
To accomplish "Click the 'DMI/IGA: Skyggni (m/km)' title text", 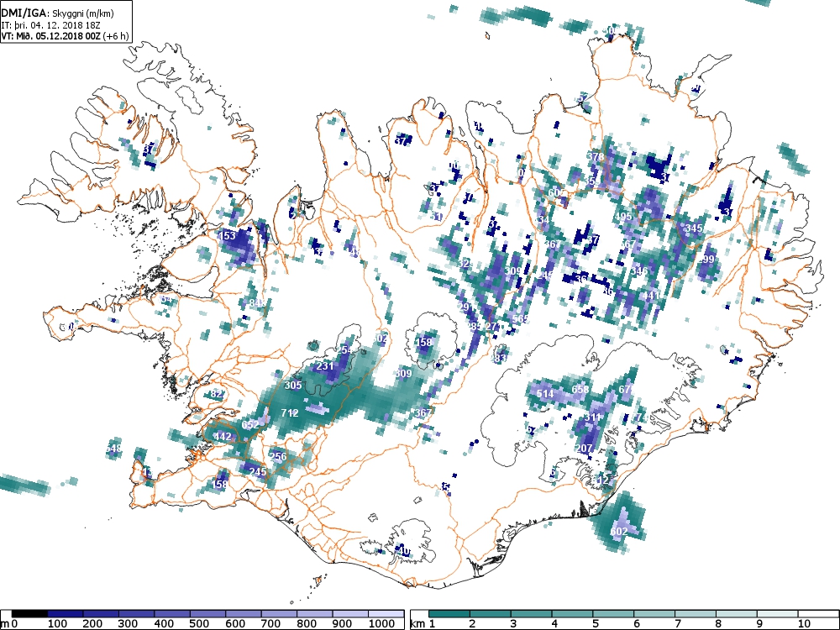I will tap(58, 13).
